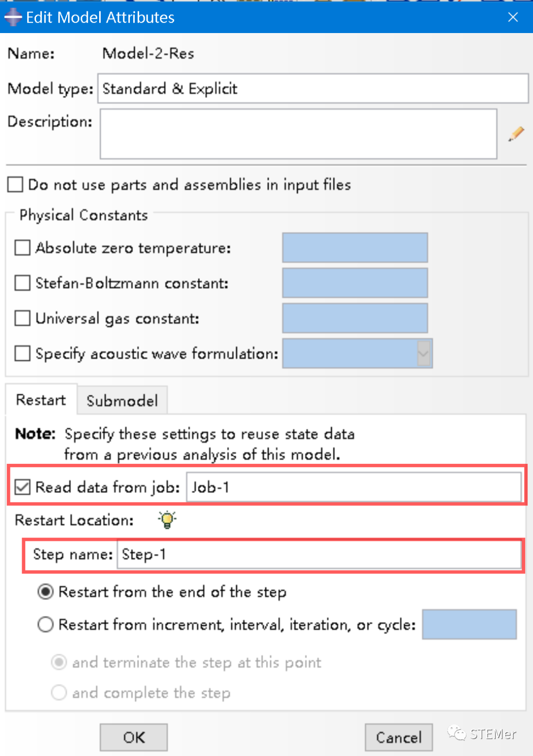Switch to the Submodel tab
The image size is (533, 756).
(122, 400)
